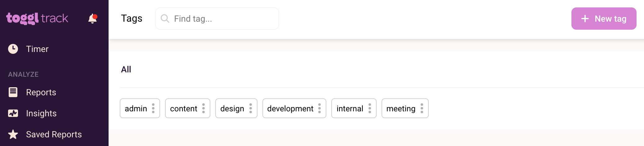This screenshot has height=146, width=644.
Task: Go to Timer in the sidebar
Action: click(37, 49)
